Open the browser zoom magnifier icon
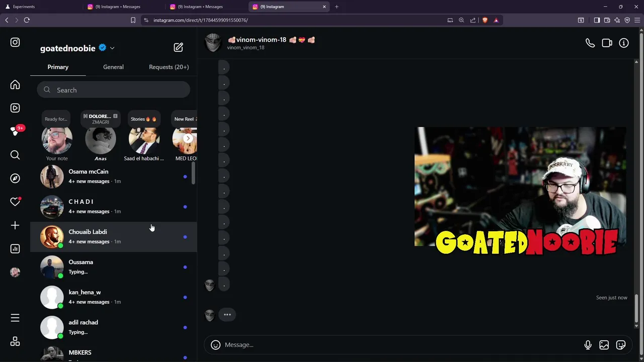Screen dimensions: 644x362 [461, 20]
